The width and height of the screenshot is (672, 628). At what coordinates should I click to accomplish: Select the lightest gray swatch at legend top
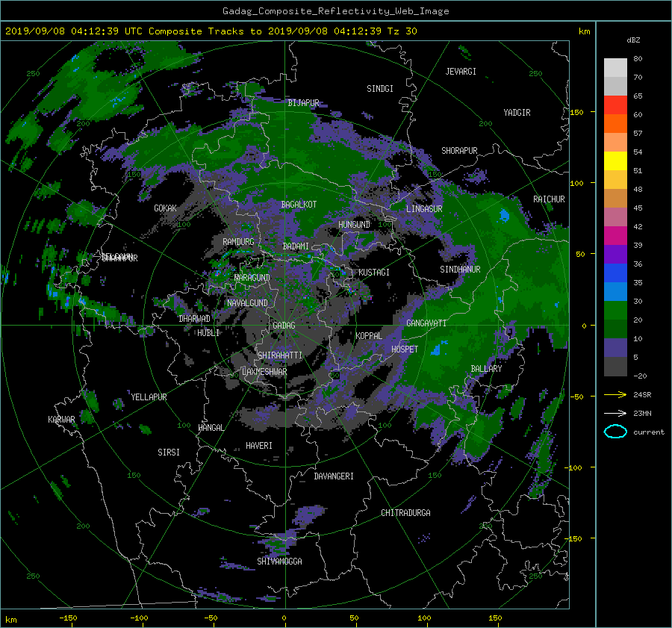(615, 67)
